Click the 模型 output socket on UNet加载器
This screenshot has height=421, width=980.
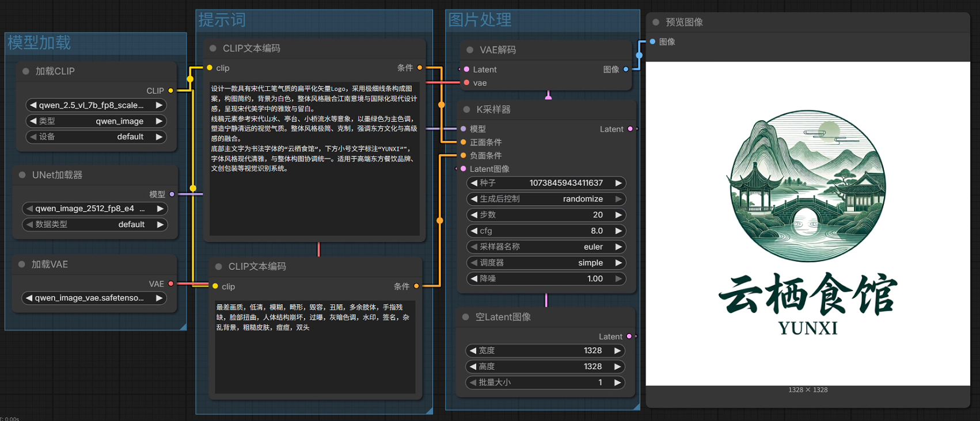pos(172,194)
